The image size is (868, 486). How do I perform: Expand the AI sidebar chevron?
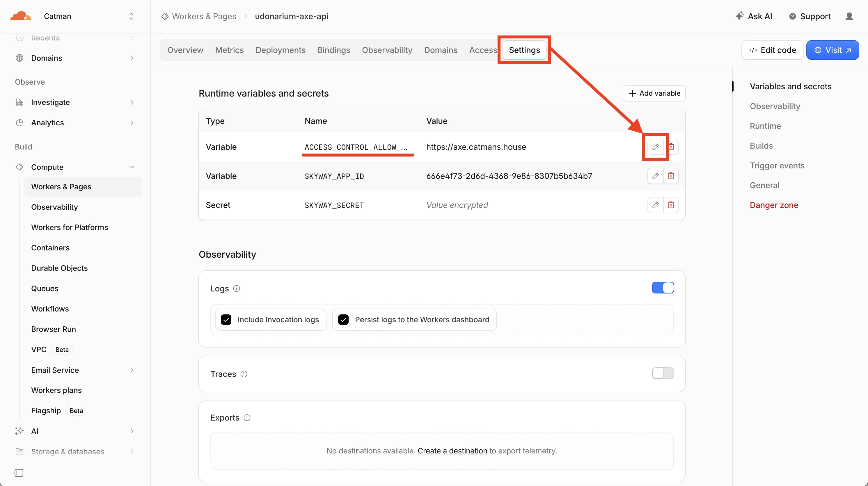(132, 431)
